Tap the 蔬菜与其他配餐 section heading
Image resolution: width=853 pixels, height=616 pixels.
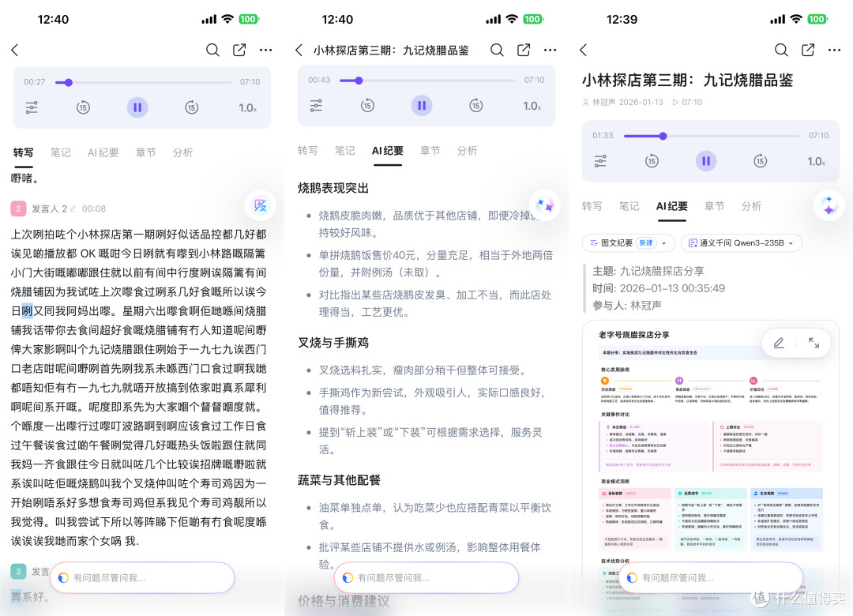pyautogui.click(x=339, y=480)
